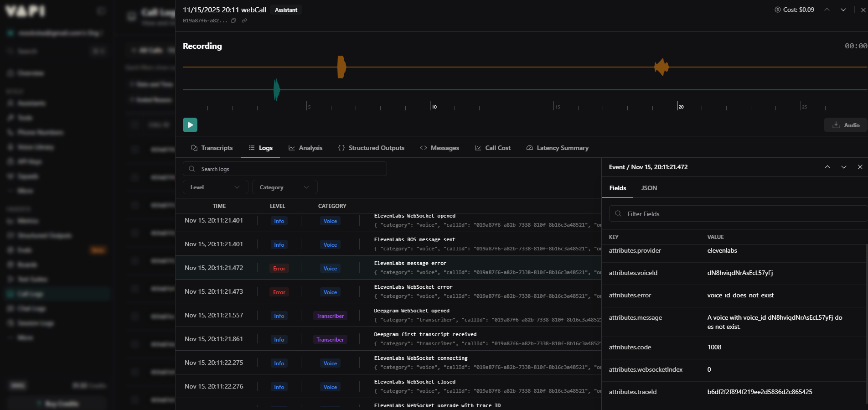868x410 pixels.
Task: Click the Search logs field
Action: pyautogui.click(x=285, y=169)
